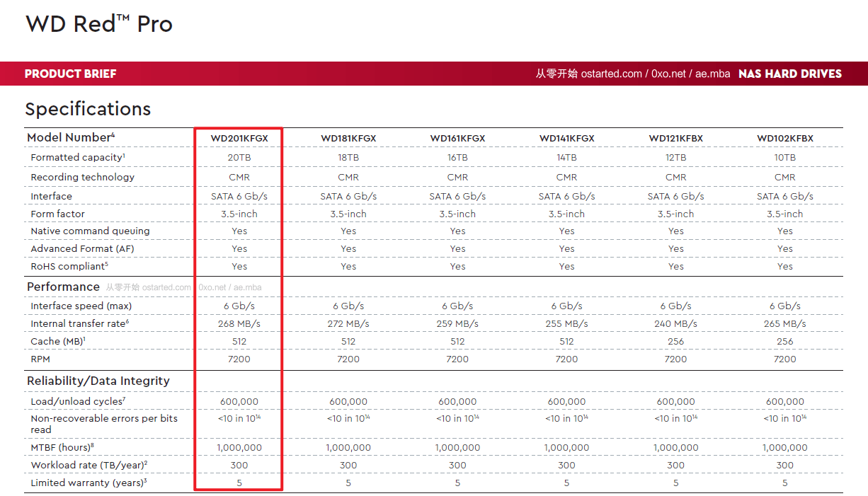Image resolution: width=868 pixels, height=496 pixels.
Task: Click the Limited warranty (years) label
Action: pyautogui.click(x=89, y=483)
